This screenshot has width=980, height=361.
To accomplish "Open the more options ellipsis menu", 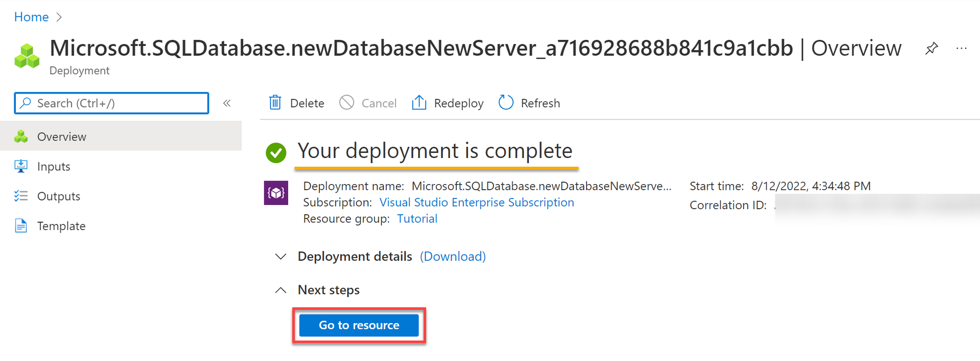I will [961, 49].
